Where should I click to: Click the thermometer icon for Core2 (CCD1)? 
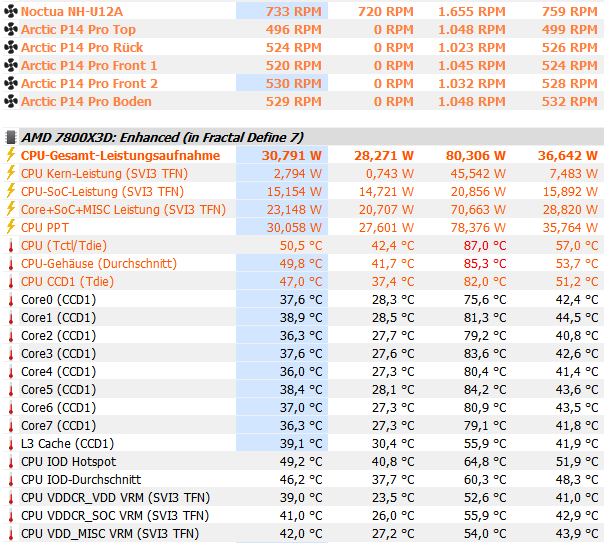11,336
